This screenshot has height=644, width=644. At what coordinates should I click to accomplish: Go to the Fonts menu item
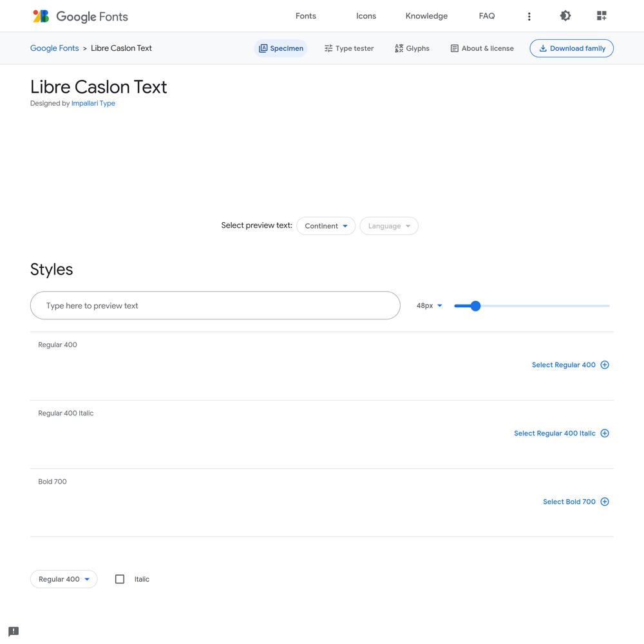tap(305, 16)
